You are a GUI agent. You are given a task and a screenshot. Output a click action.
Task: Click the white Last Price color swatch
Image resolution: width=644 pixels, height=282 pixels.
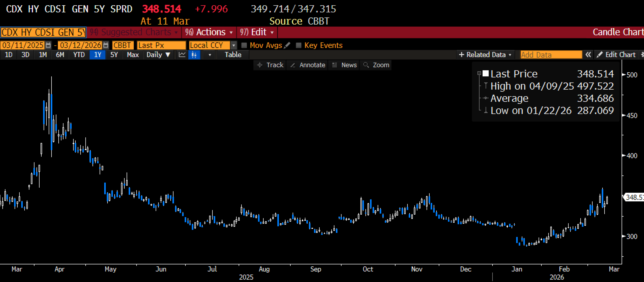click(485, 73)
